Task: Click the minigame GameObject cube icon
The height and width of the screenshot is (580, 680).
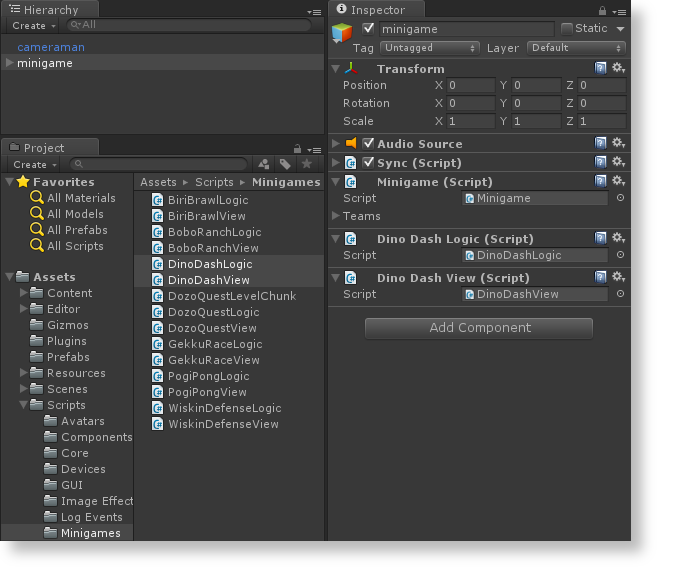Action: tap(342, 32)
